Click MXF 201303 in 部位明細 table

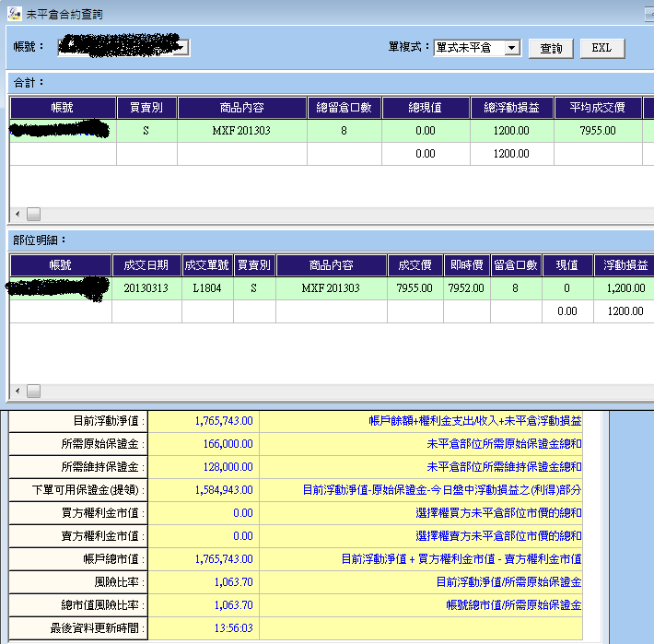click(332, 288)
